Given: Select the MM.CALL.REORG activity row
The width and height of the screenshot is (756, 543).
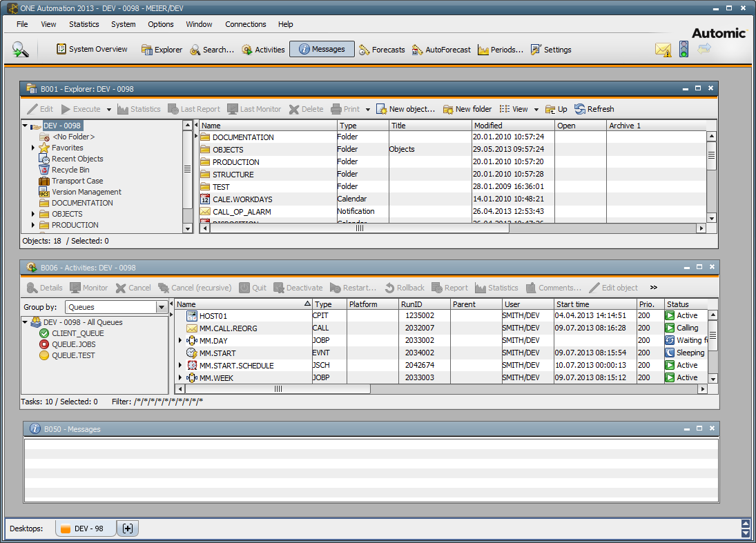Looking at the screenshot, I should pyautogui.click(x=441, y=328).
